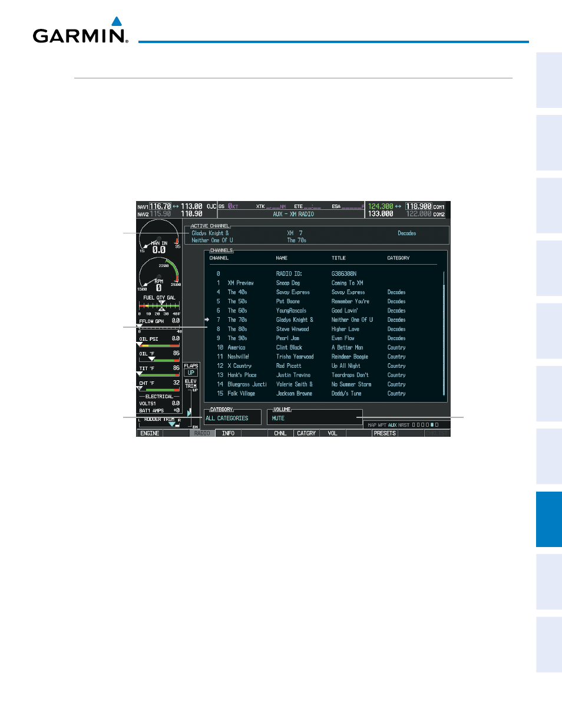The width and height of the screenshot is (562, 728).
Task: Click the manifold pressure gauge
Action: pyautogui.click(x=160, y=238)
